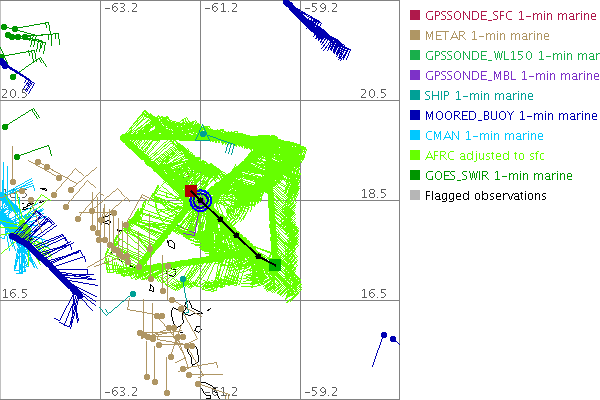The image size is (600, 400).
Task: Select the GOES_SWIR 1-min marine label
Action: (494, 176)
